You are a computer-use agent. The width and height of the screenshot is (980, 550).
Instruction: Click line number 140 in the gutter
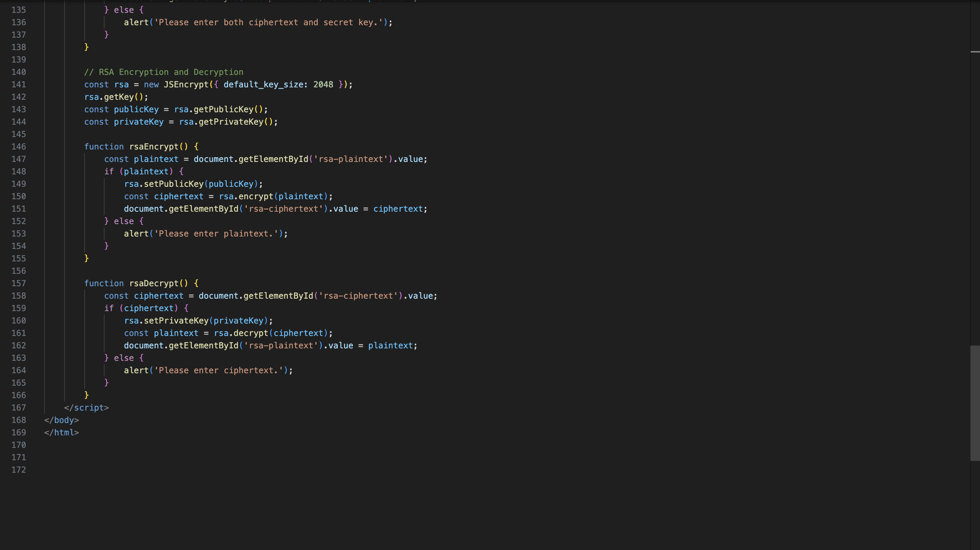tap(19, 72)
